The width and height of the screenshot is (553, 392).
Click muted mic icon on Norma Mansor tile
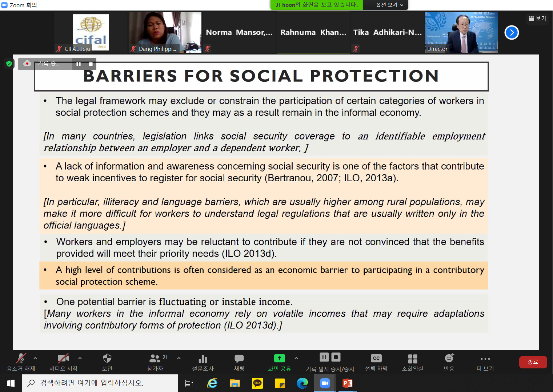pyautogui.click(x=208, y=49)
